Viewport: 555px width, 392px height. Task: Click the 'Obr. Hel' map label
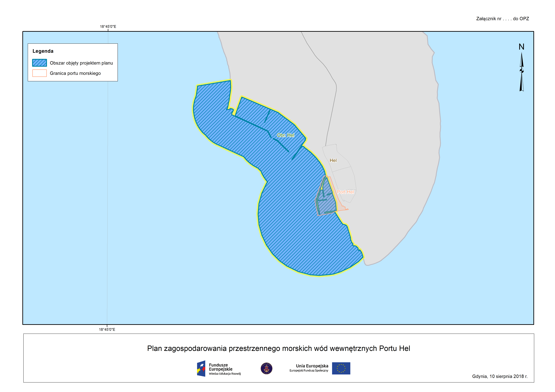[285, 135]
